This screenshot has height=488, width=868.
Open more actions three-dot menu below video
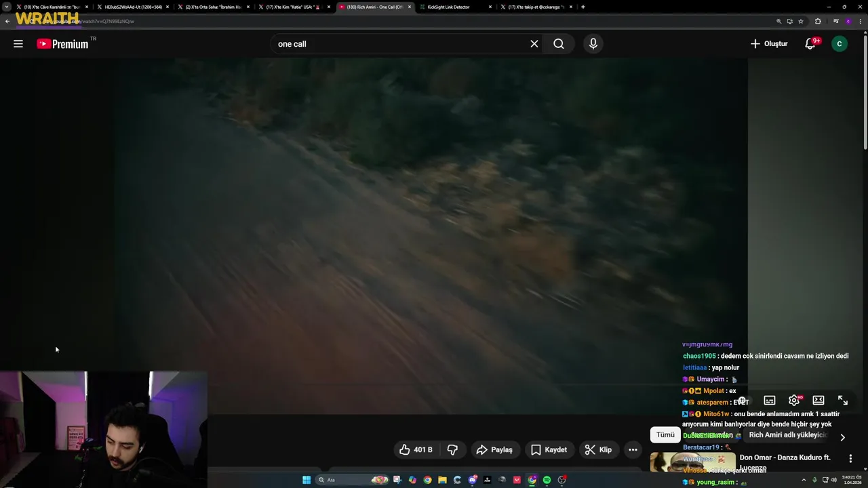[633, 449]
